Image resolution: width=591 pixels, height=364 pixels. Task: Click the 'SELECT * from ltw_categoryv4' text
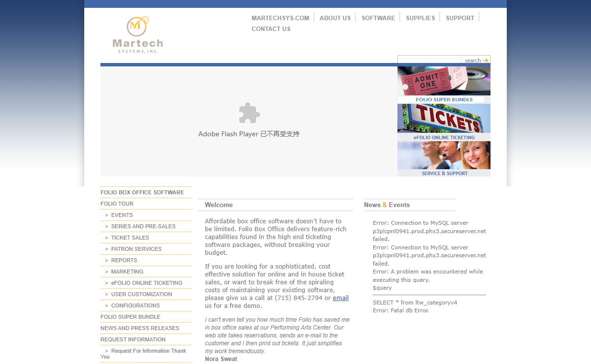pyautogui.click(x=415, y=303)
